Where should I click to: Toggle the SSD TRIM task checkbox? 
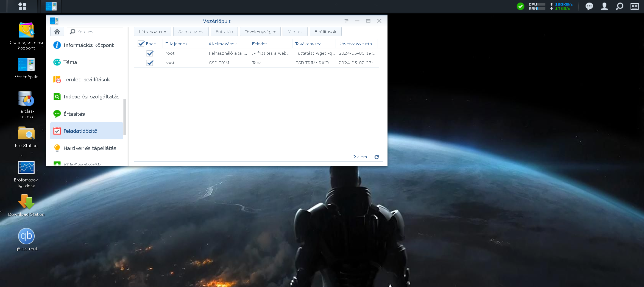[150, 63]
